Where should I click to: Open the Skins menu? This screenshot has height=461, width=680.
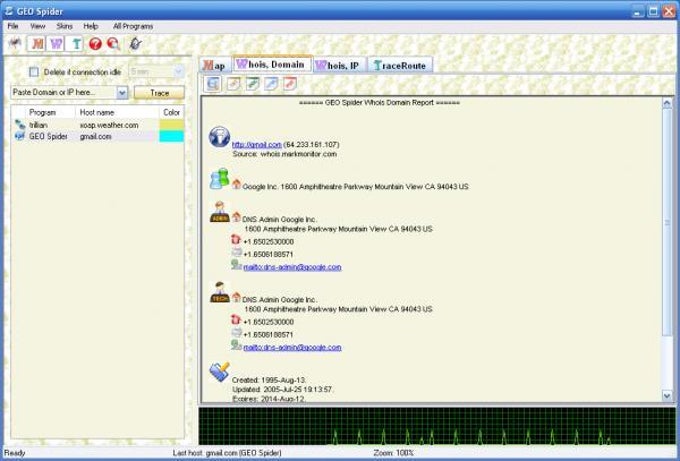(x=64, y=26)
